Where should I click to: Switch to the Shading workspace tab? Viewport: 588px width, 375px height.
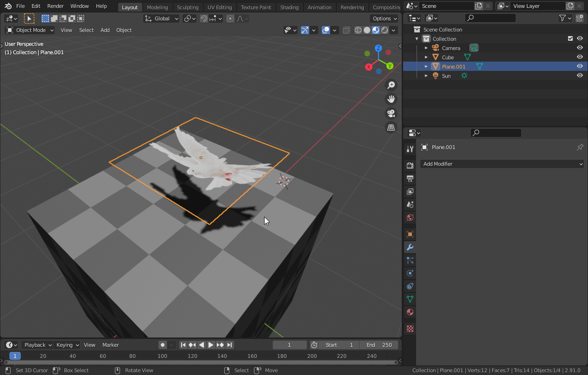pyautogui.click(x=289, y=7)
